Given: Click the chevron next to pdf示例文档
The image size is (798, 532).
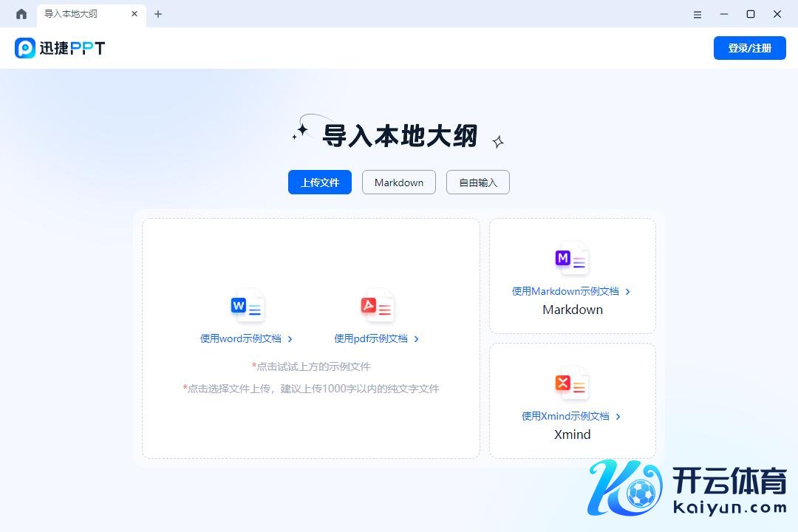Looking at the screenshot, I should (417, 339).
